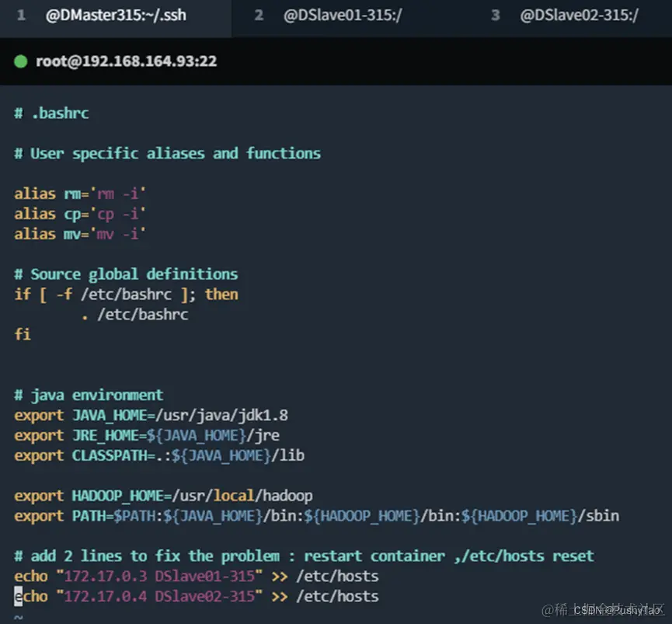Screen dimensions: 672x624
Task: Click the '# .bashrc' comment line
Action: pos(51,113)
